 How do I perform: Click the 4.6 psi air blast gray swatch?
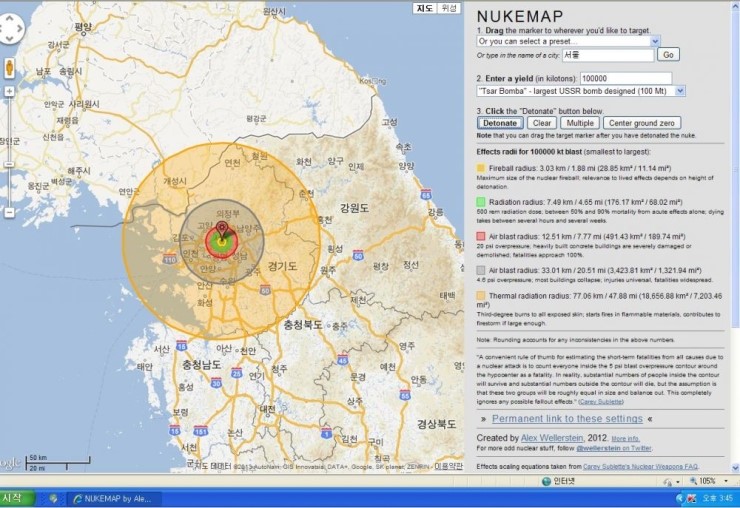click(481, 270)
